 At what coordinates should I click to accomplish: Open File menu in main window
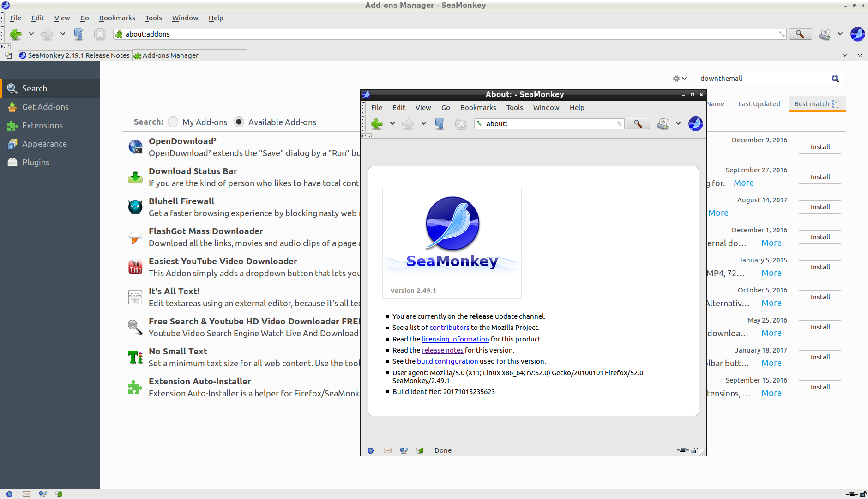(x=16, y=18)
